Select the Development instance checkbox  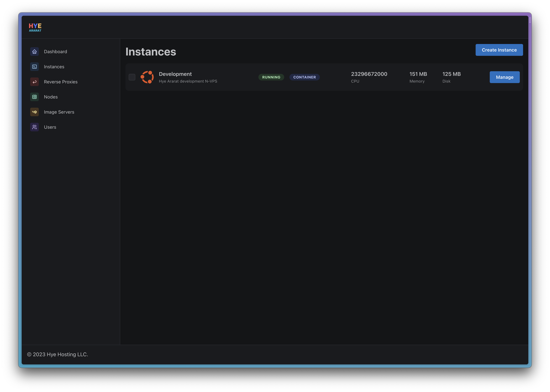pyautogui.click(x=132, y=77)
